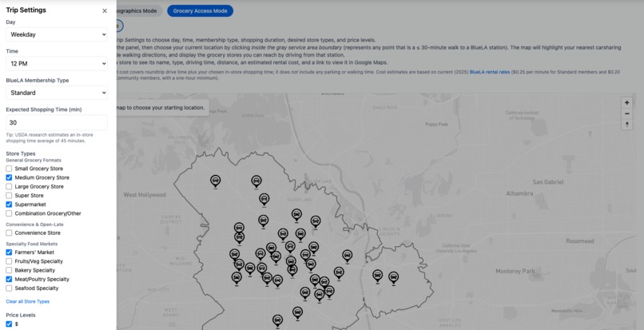644x330 pixels.
Task: Tick the Super Store checkbox
Action: coord(9,196)
